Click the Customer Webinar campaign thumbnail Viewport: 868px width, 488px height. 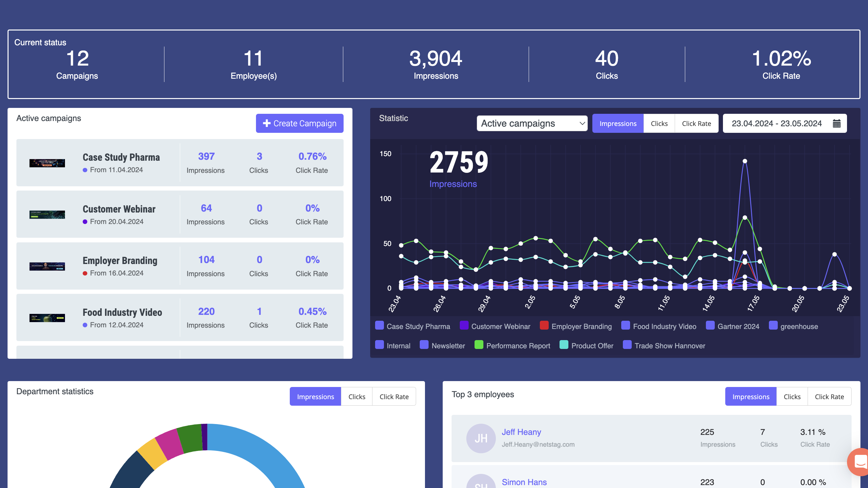(x=47, y=214)
